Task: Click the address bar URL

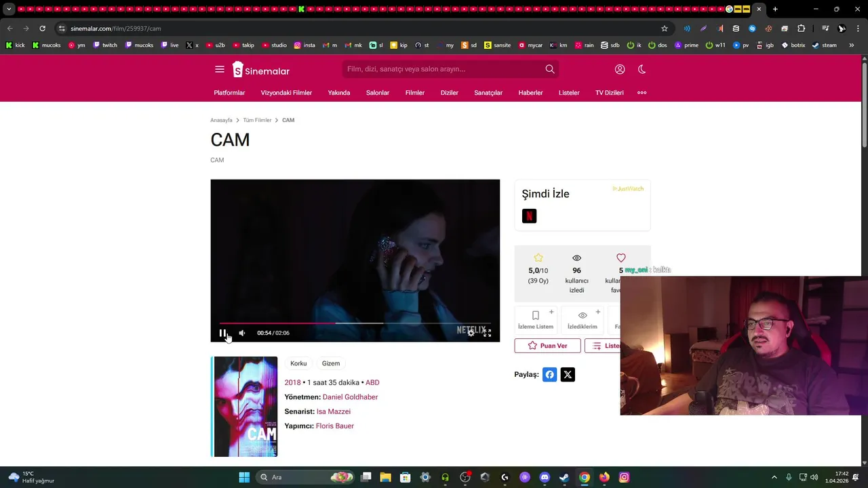Action: [116, 28]
